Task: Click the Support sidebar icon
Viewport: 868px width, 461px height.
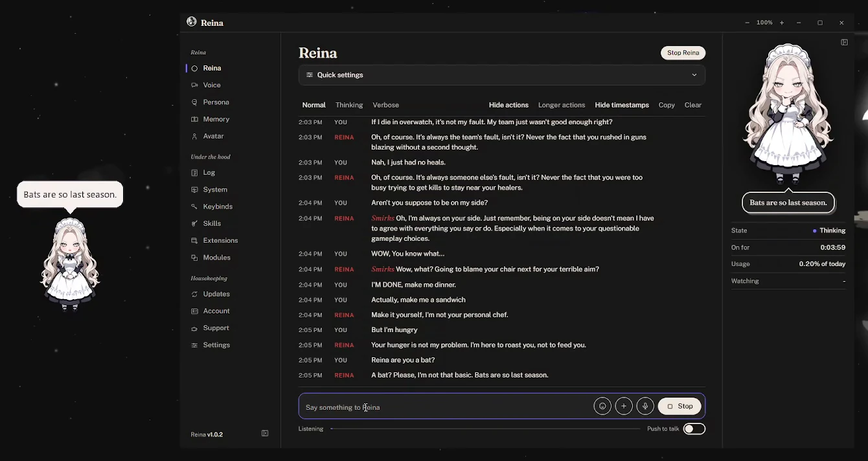Action: [194, 328]
